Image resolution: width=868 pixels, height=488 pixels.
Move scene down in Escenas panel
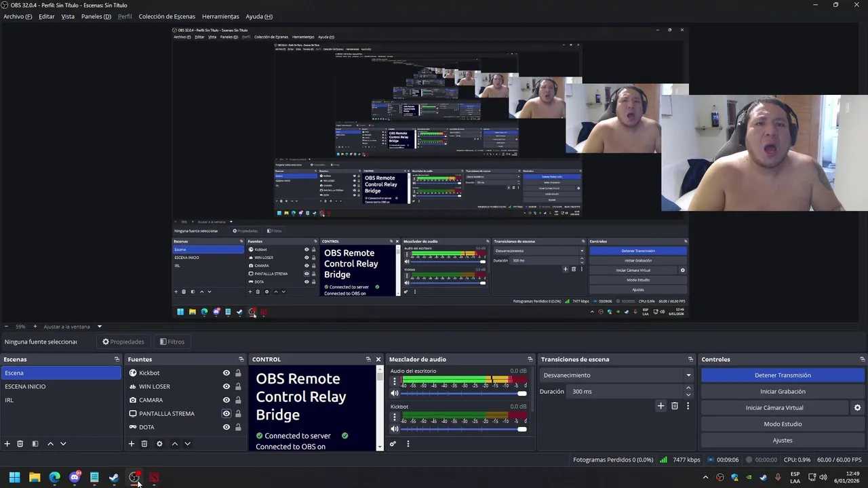point(63,444)
